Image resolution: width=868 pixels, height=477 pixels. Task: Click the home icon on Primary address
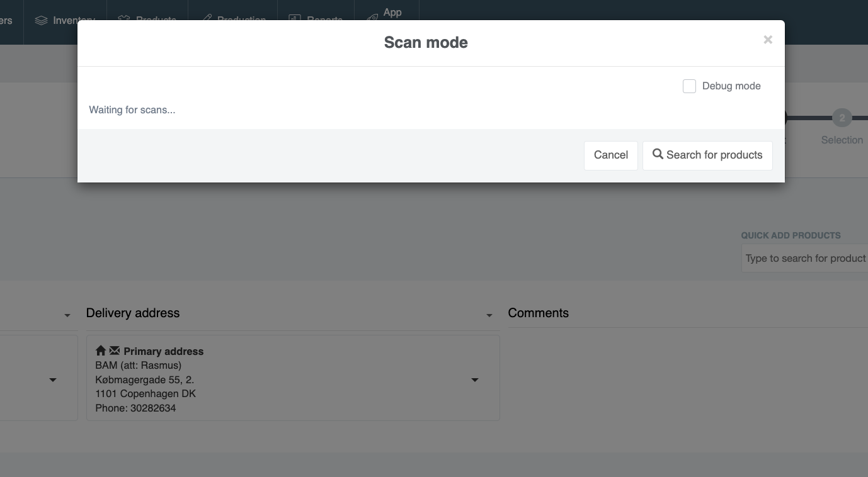pyautogui.click(x=101, y=351)
